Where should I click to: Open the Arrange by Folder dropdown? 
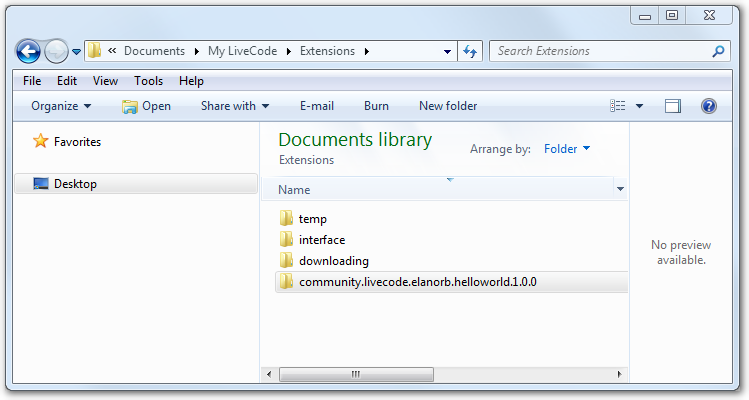click(x=567, y=149)
